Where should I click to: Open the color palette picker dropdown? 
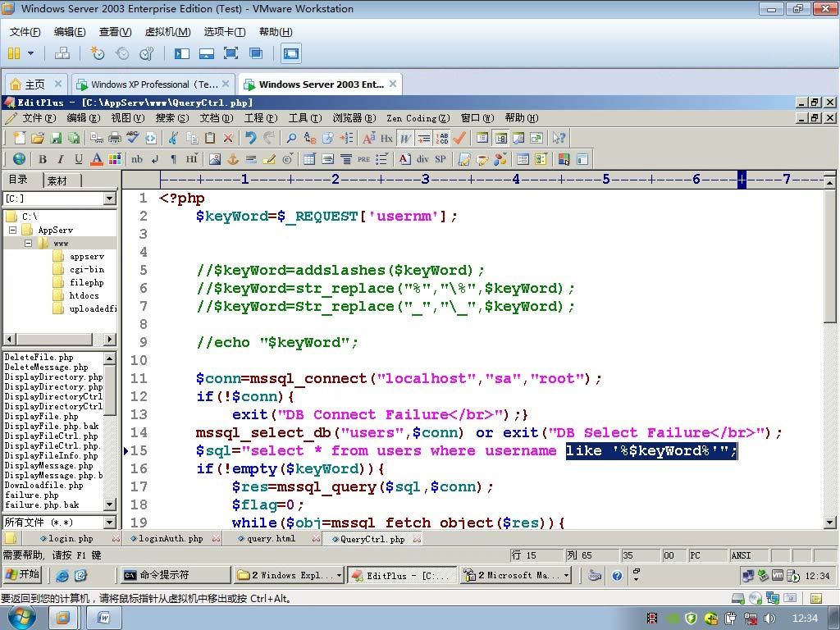[x=115, y=159]
